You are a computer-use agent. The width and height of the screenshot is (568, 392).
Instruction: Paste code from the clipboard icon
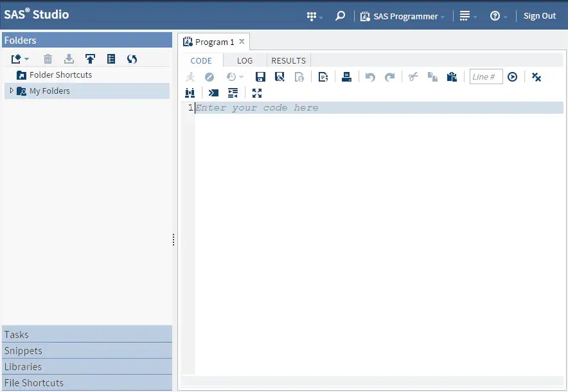pyautogui.click(x=452, y=76)
